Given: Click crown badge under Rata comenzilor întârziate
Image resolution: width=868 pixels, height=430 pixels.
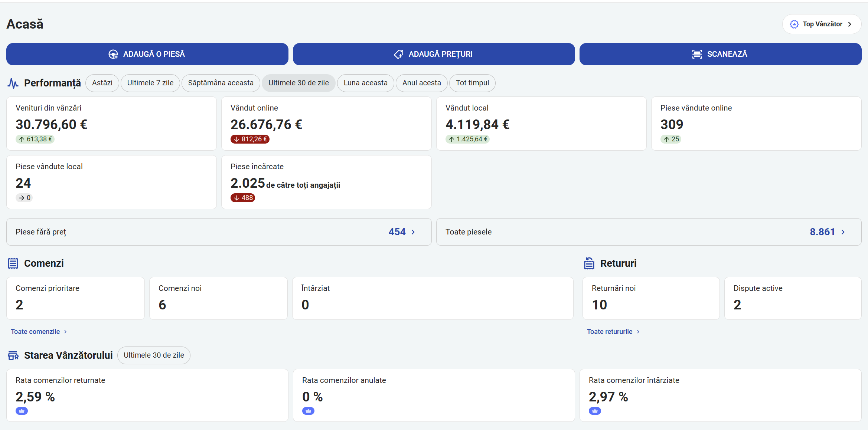Looking at the screenshot, I should pyautogui.click(x=595, y=411).
